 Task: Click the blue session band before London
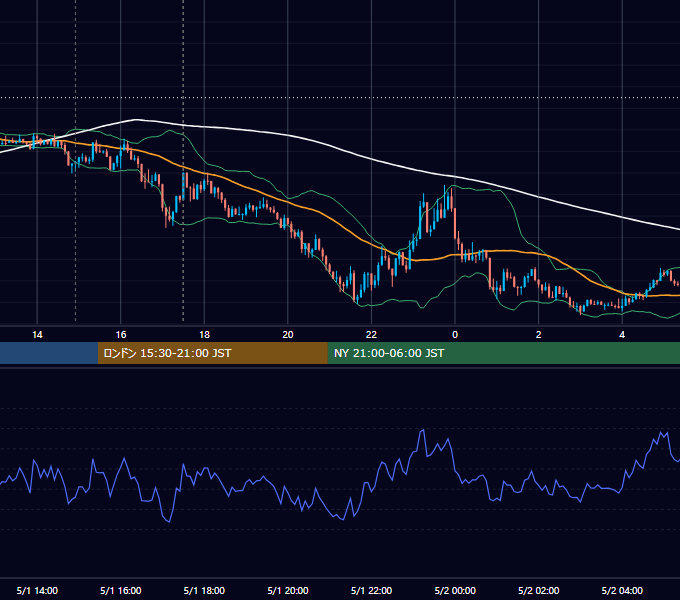49,353
